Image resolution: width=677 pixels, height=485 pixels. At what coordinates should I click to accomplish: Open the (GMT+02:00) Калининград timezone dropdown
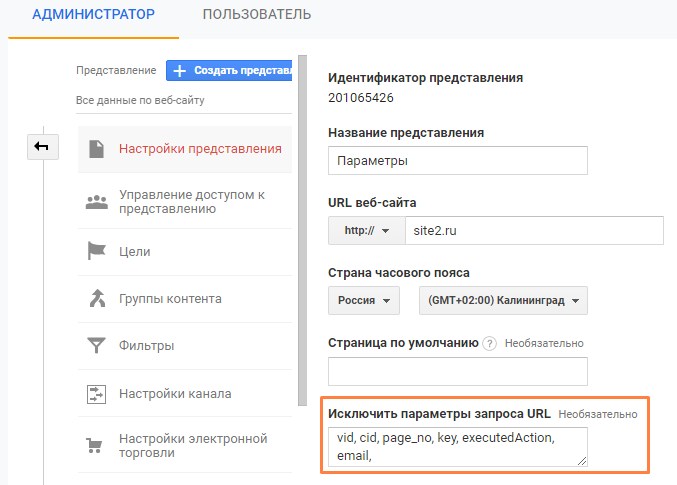503,300
